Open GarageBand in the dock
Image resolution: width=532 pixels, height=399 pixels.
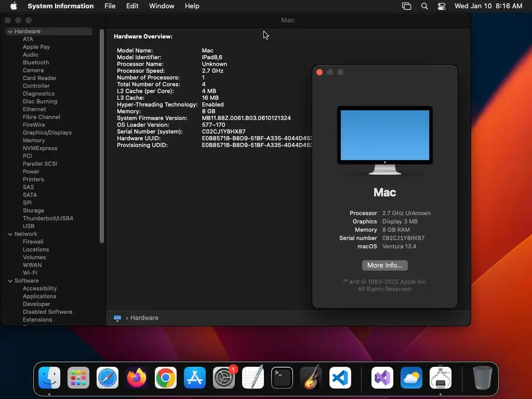pos(311,378)
